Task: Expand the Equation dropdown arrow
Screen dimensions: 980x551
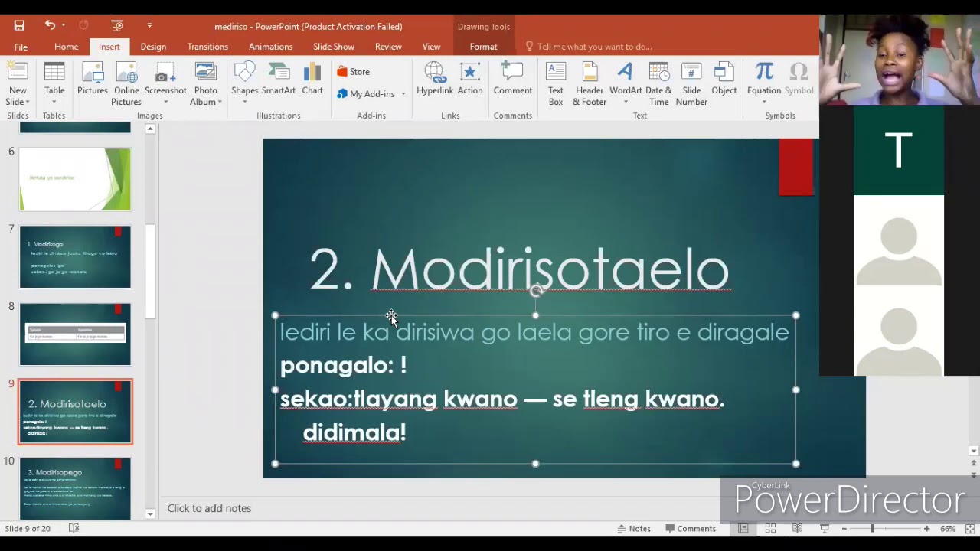Action: coord(764,102)
